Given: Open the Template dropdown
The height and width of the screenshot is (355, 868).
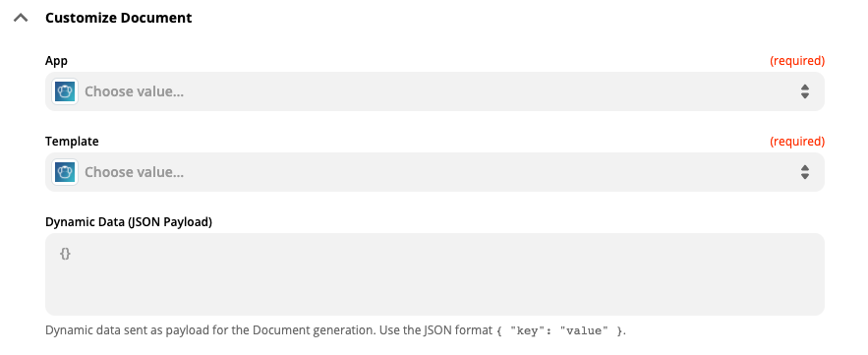Looking at the screenshot, I should point(434,172).
